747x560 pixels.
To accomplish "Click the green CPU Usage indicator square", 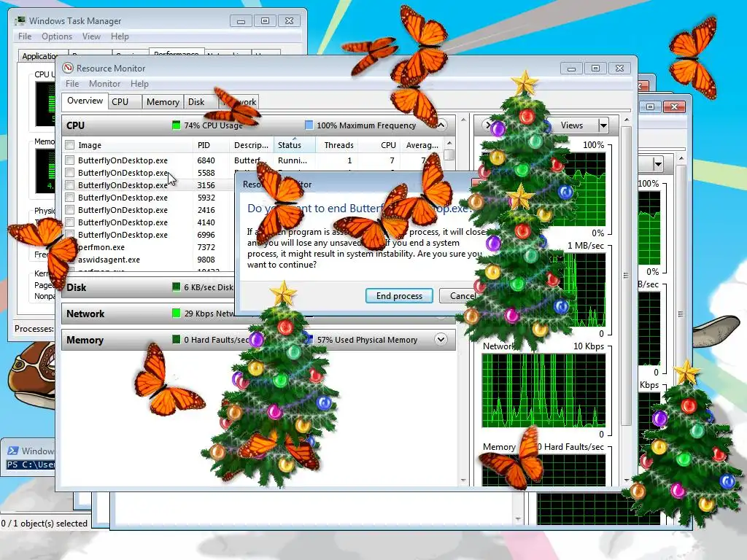I will pyautogui.click(x=177, y=125).
